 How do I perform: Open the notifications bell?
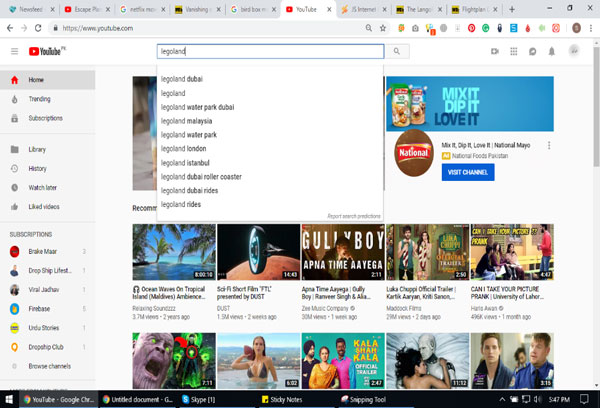551,51
